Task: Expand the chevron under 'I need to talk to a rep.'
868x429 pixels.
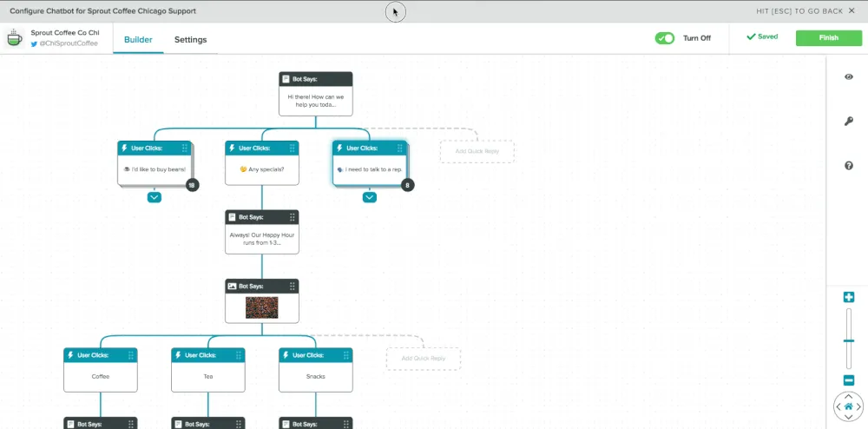Action: tap(370, 197)
